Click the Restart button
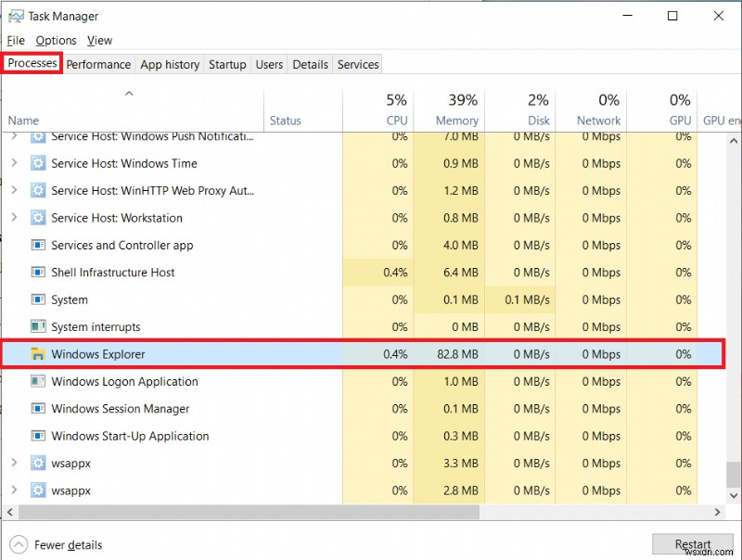The height and width of the screenshot is (560, 742). click(693, 544)
